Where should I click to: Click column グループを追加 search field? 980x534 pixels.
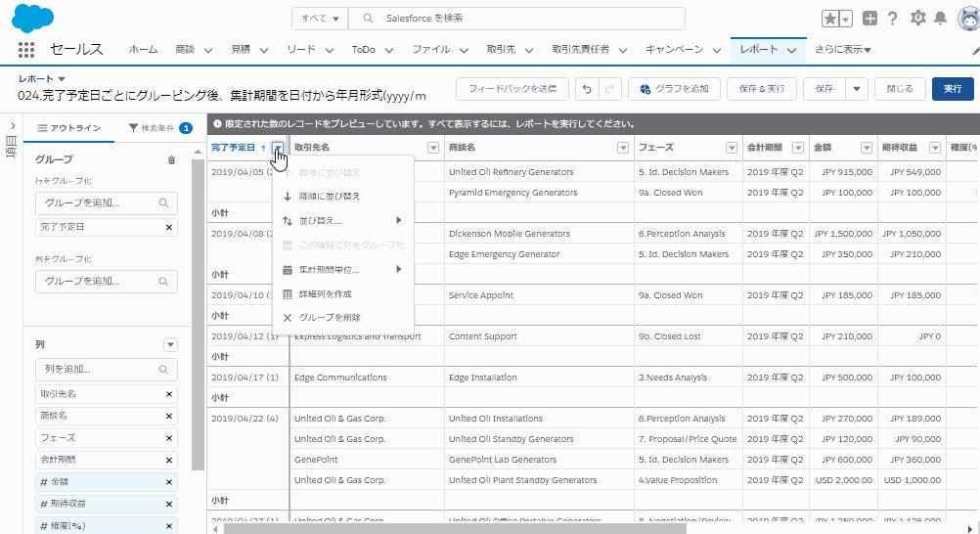107,282
